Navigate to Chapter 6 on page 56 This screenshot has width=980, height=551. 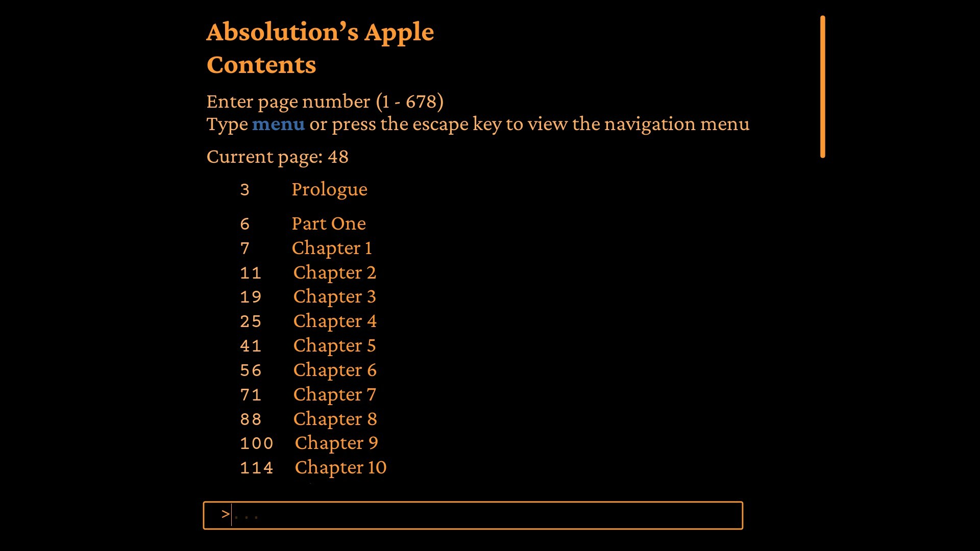point(334,369)
